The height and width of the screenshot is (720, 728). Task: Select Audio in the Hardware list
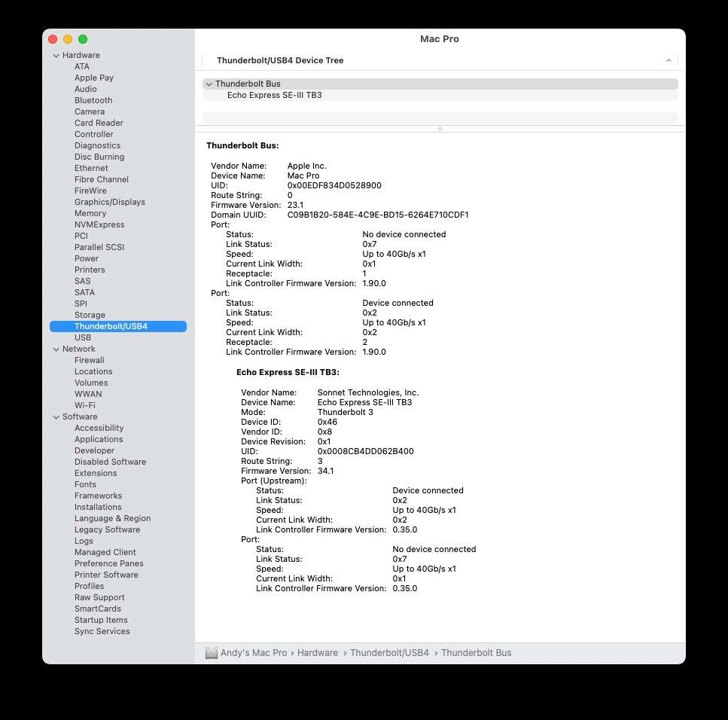pos(85,89)
